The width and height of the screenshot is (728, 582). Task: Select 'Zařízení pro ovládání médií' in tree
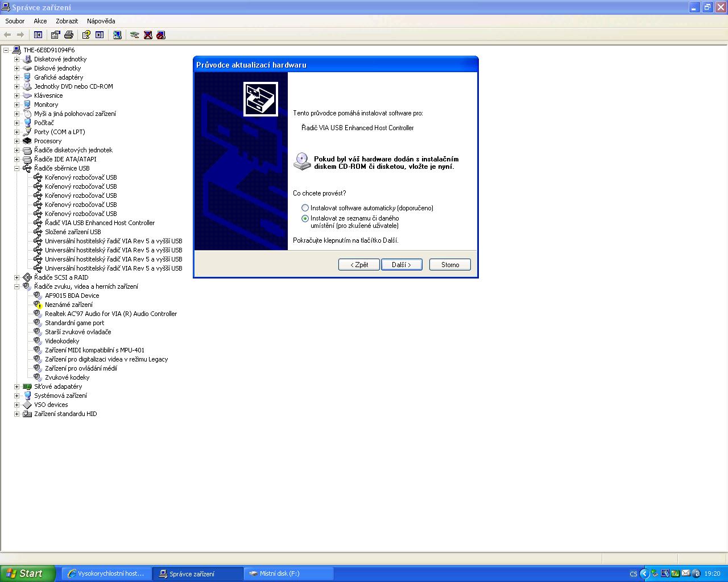81,368
